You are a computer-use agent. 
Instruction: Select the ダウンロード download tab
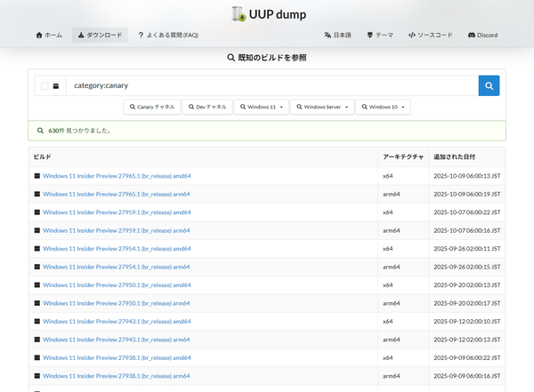coord(100,36)
